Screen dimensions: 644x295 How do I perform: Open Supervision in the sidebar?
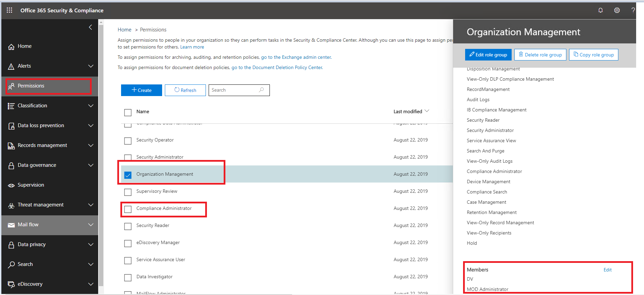tap(50, 185)
